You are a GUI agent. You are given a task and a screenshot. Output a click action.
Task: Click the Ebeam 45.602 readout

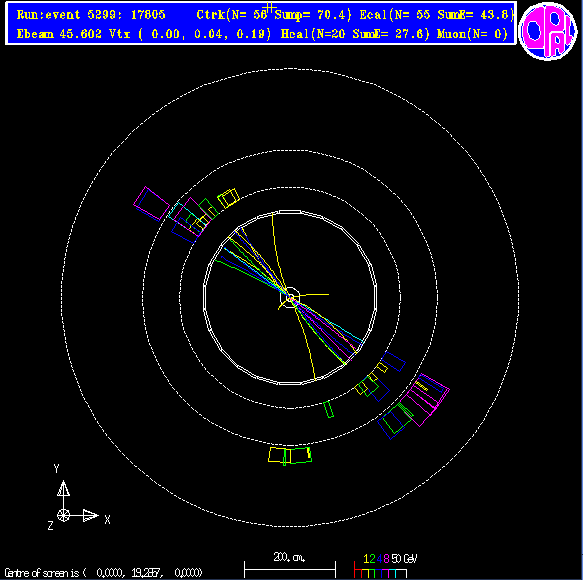(x=59, y=34)
